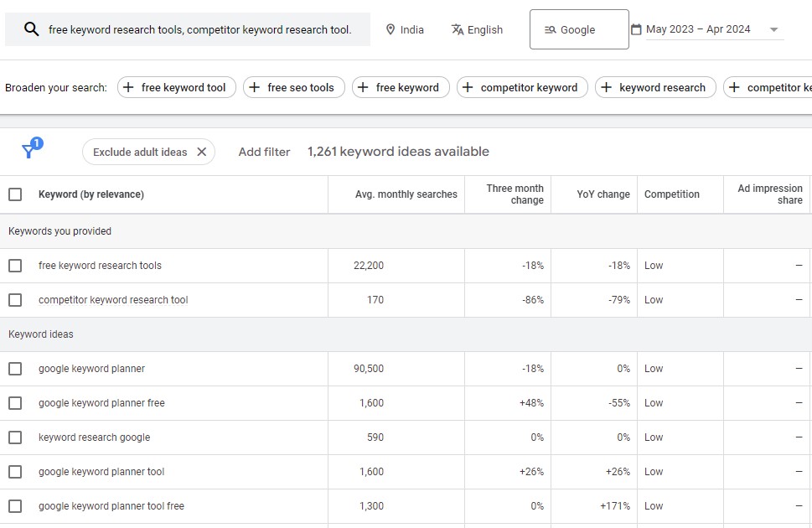
Task: Open the Google search networks selector
Action: pyautogui.click(x=579, y=29)
